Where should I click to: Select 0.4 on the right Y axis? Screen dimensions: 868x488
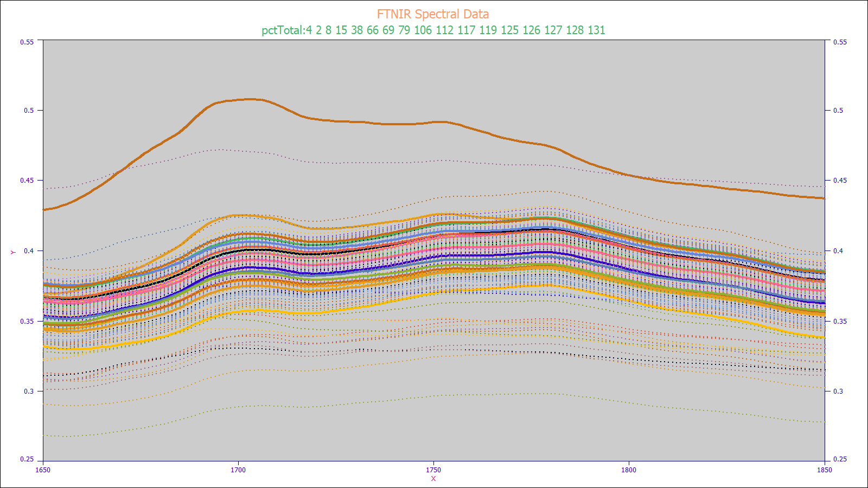838,251
